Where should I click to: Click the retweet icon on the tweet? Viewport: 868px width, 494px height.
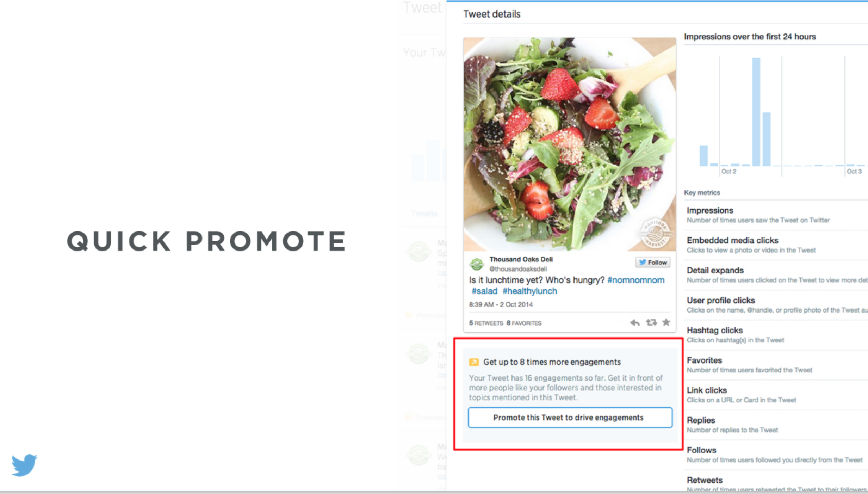pyautogui.click(x=651, y=322)
